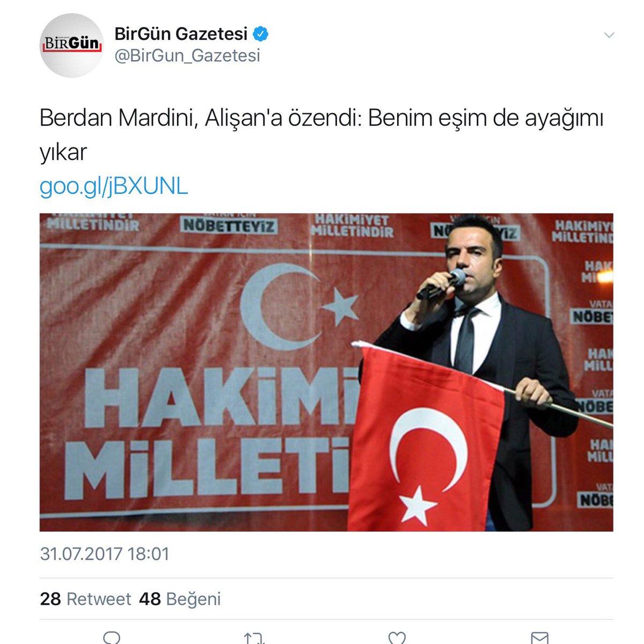644x644 pixels.
Task: Click the blue verified badge
Action: click(x=261, y=34)
